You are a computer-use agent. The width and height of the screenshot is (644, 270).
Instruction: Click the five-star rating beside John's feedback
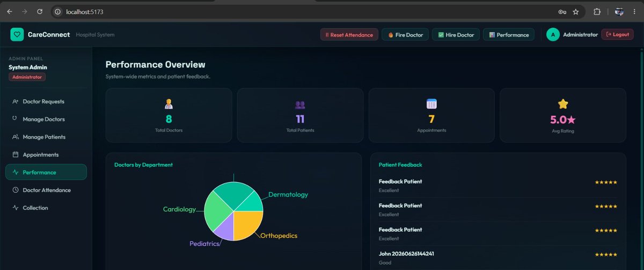click(606, 254)
